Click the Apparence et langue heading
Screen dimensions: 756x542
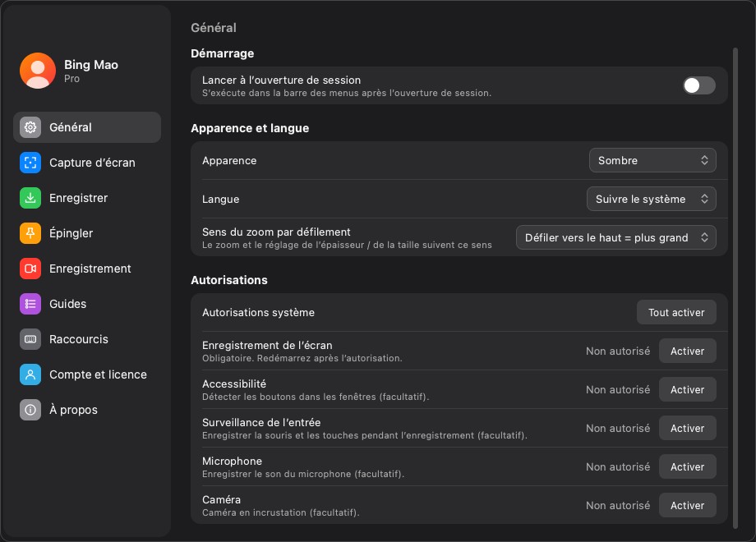[x=250, y=128]
